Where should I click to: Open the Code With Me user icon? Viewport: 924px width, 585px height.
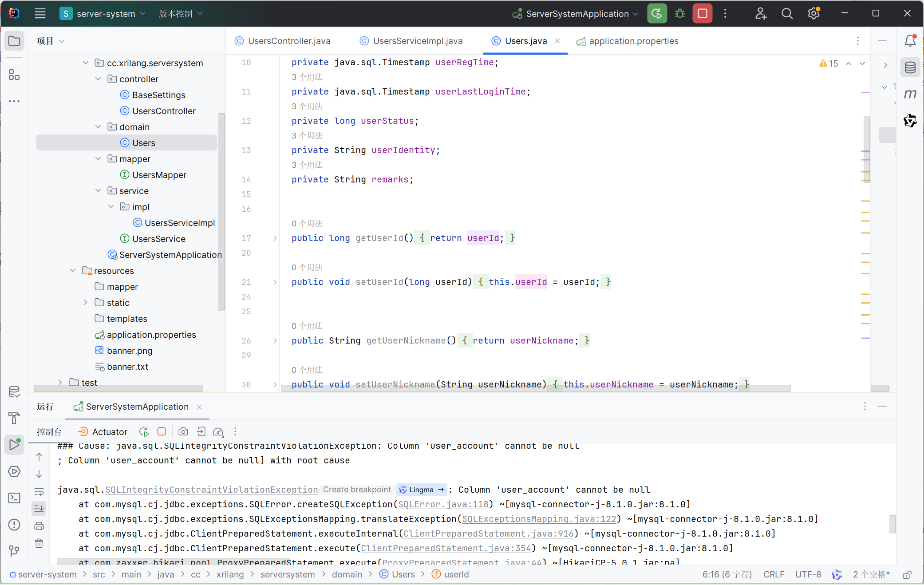pos(761,13)
